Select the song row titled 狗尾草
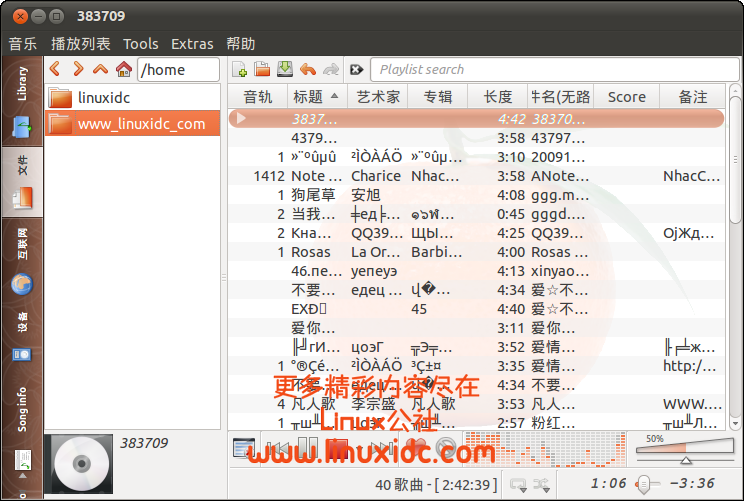Screen dimensions: 744x501 tap(476, 195)
